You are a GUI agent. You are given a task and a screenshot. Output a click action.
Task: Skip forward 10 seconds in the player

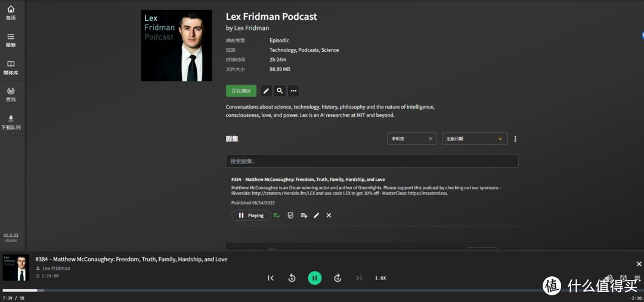[338, 278]
